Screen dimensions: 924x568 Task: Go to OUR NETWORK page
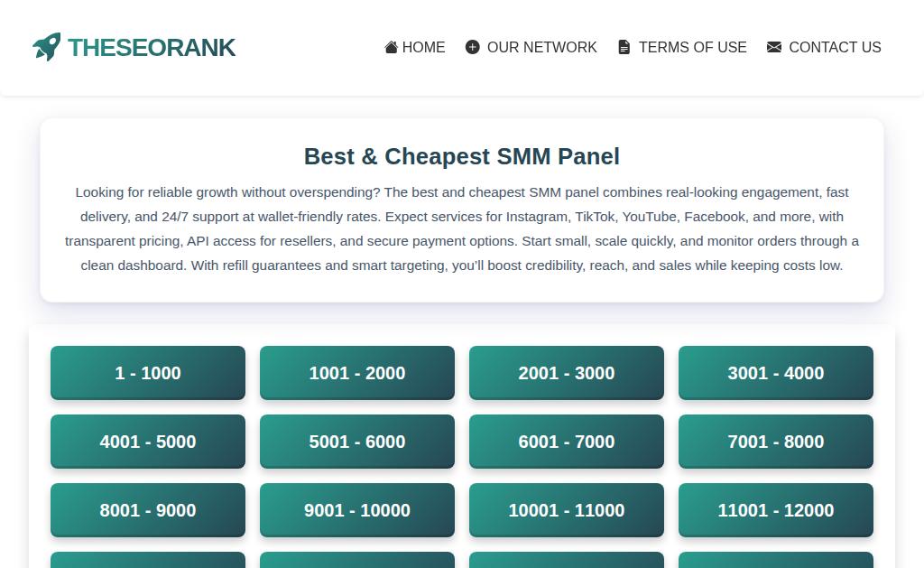[x=541, y=47]
